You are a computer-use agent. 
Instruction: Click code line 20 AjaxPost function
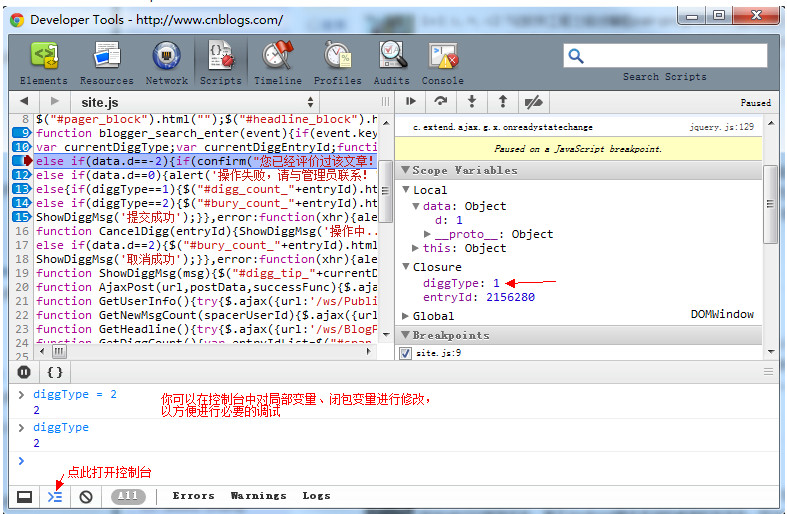[206, 287]
